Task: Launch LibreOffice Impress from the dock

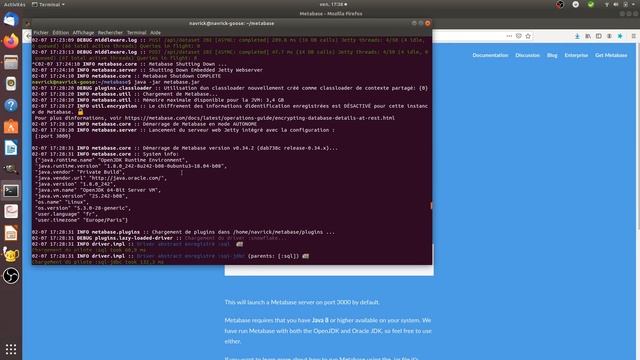Action: coord(11,233)
